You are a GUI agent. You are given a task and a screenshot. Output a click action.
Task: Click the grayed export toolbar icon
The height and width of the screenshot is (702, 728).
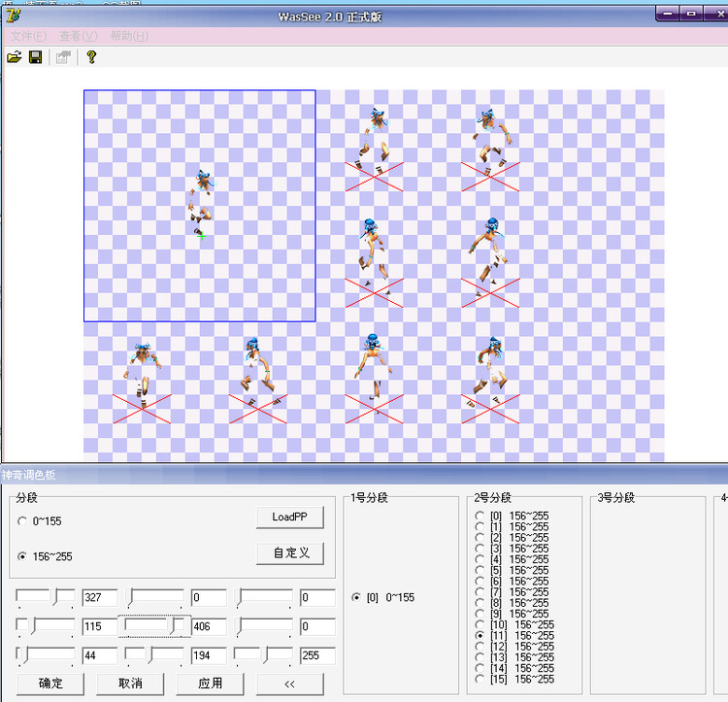coord(63,57)
